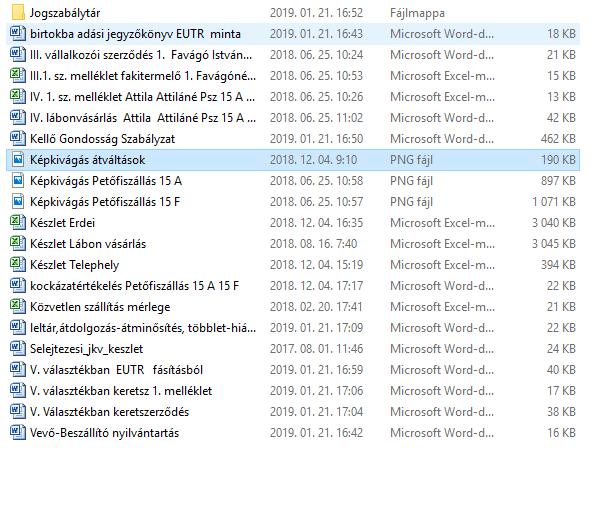This screenshot has height=512, width=606.
Task: Click PNG icon of Képkivágás Petőfiszállás 15 F
Action: tap(18, 201)
